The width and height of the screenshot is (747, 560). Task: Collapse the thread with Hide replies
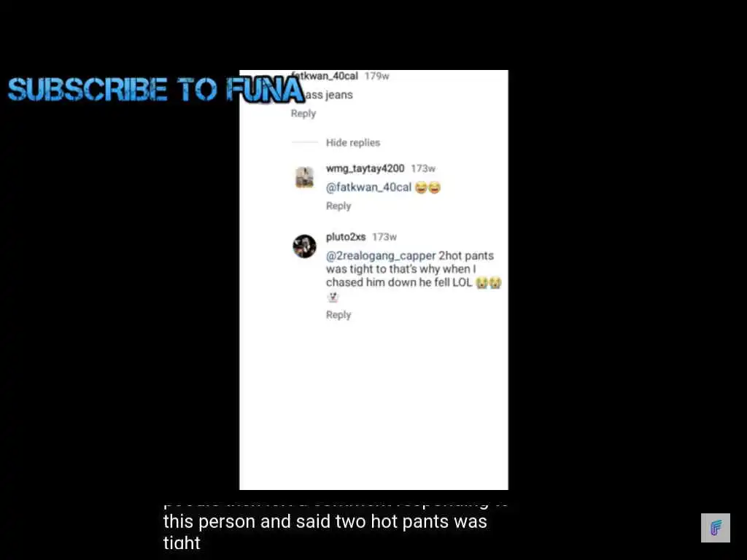coord(353,142)
